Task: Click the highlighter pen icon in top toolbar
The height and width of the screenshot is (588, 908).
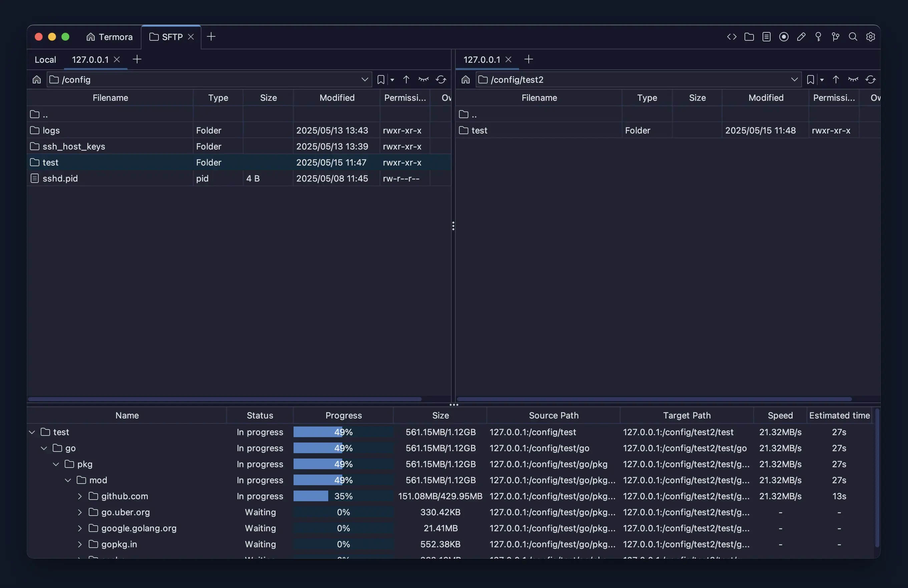Action: coord(801,37)
